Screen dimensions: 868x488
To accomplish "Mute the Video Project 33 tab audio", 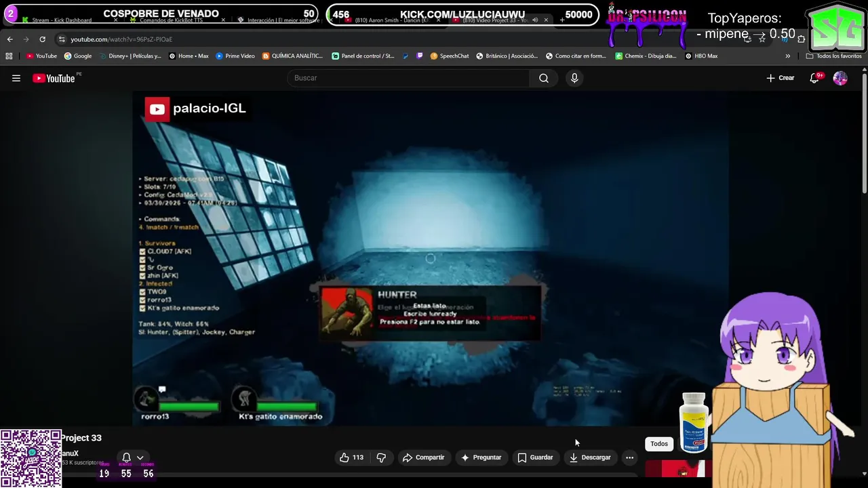I will pos(535,20).
